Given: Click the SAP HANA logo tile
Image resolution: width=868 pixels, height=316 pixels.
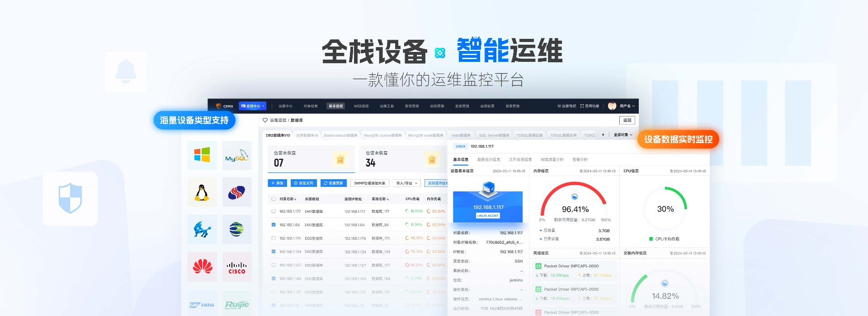Looking at the screenshot, I should (202, 303).
